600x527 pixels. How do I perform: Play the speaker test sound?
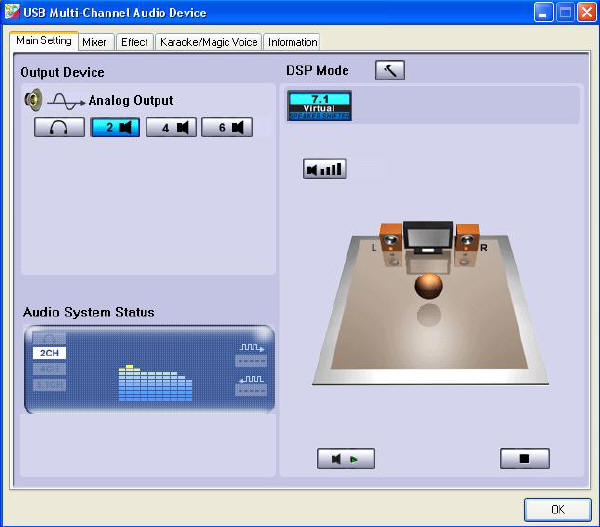[x=344, y=459]
